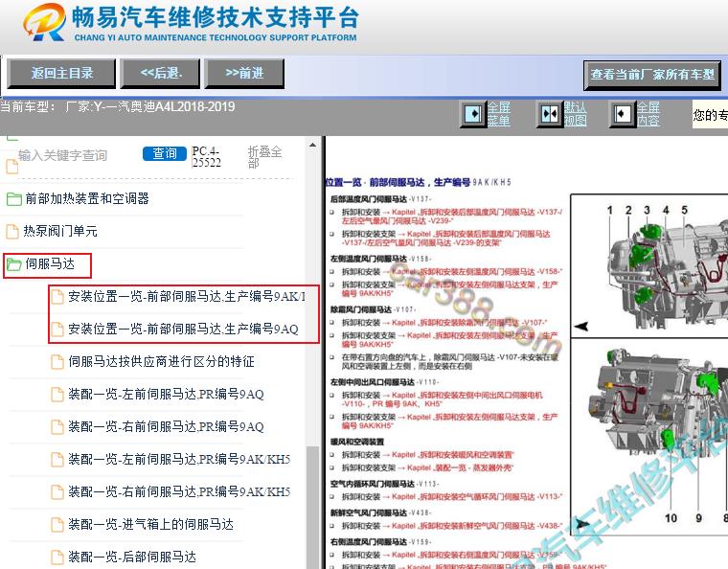Viewport: 728px width, 569px height.
Task: Click document icon beside 装配一览-右前伺服马达,PR编号9AK/KH5
Action: 57,492
